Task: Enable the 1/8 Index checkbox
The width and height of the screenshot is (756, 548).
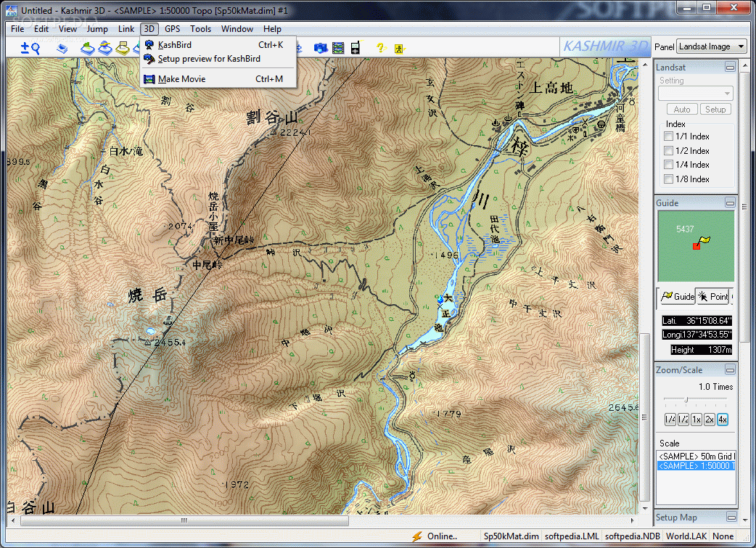Action: (x=668, y=179)
